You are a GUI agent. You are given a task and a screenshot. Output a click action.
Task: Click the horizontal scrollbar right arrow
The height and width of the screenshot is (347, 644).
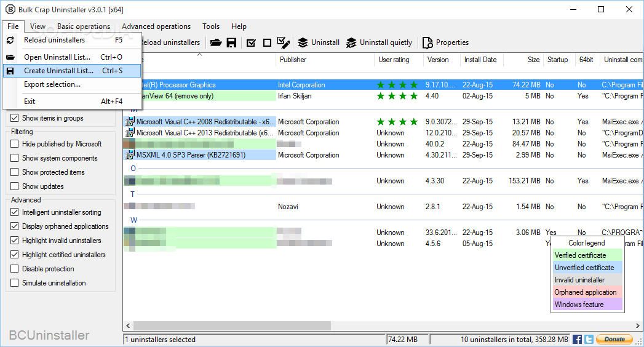coord(637,325)
